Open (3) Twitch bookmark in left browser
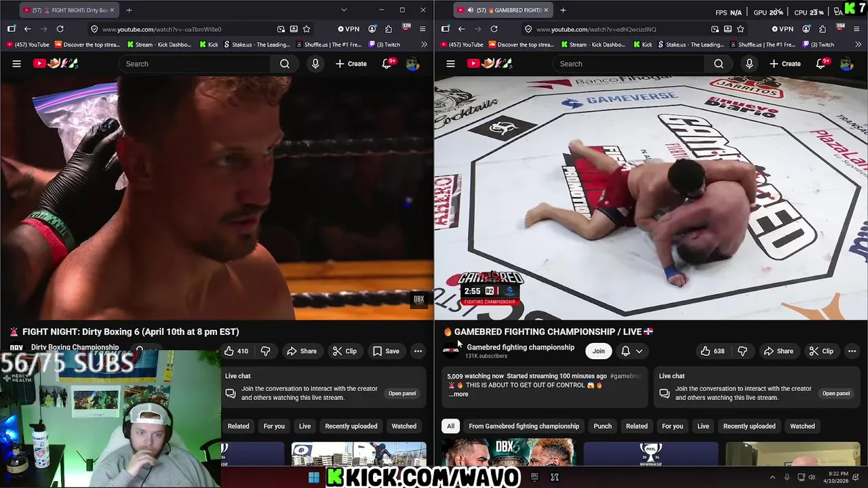This screenshot has height=488, width=868. coord(383,45)
